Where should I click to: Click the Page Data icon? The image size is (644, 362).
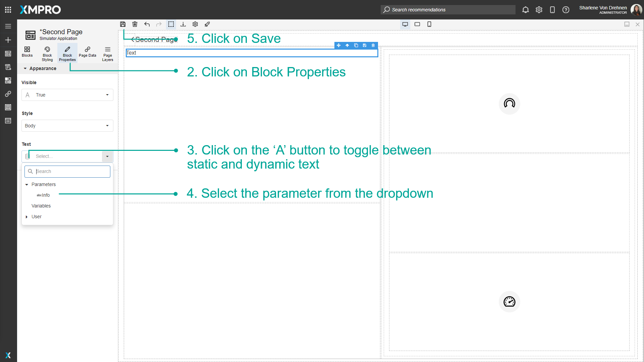(x=87, y=53)
